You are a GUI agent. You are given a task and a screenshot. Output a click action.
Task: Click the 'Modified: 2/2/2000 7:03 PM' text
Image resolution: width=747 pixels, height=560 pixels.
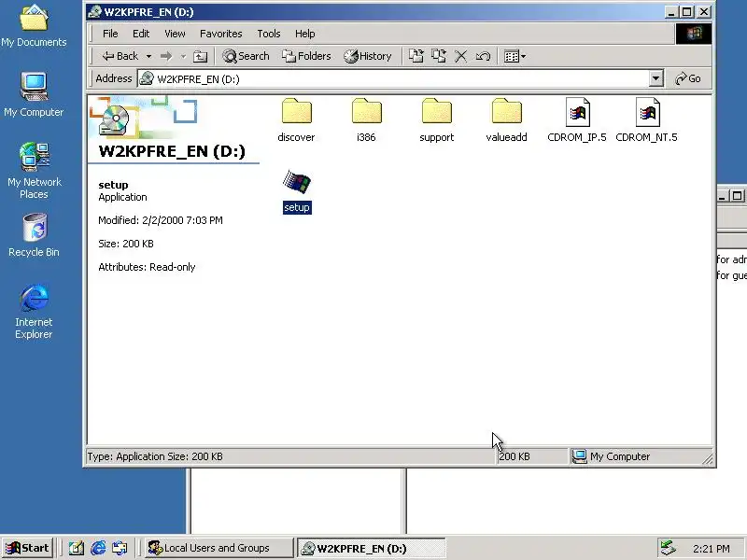click(161, 220)
